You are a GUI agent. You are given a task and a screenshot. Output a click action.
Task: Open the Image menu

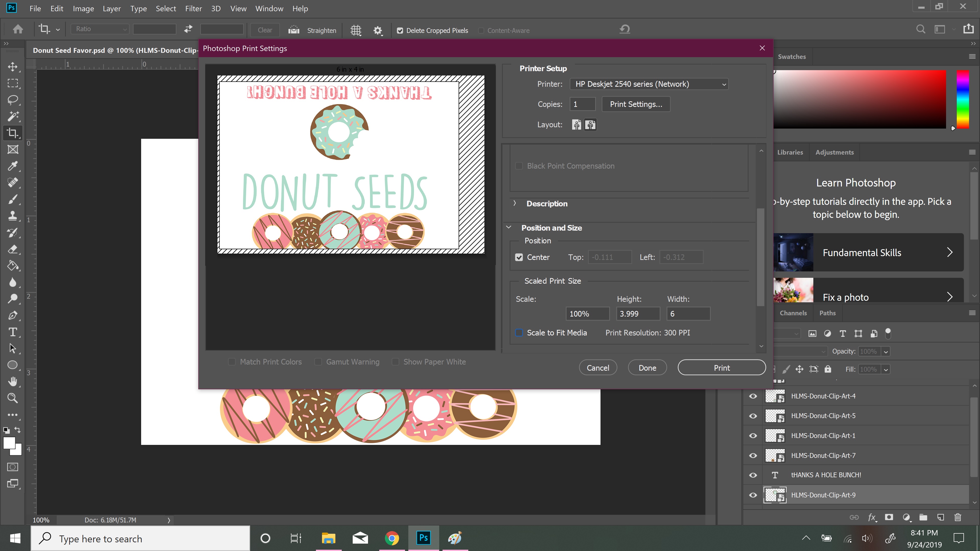coord(83,8)
